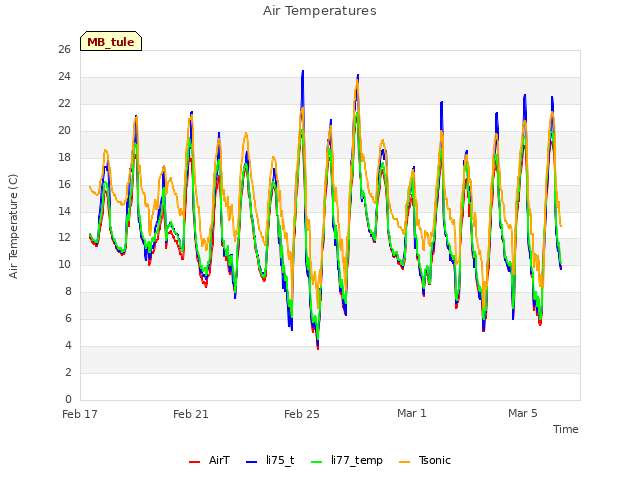Viewport: 640px width, 480px height.
Task: Click the Feb 25 x-axis label
Action: [x=302, y=414]
